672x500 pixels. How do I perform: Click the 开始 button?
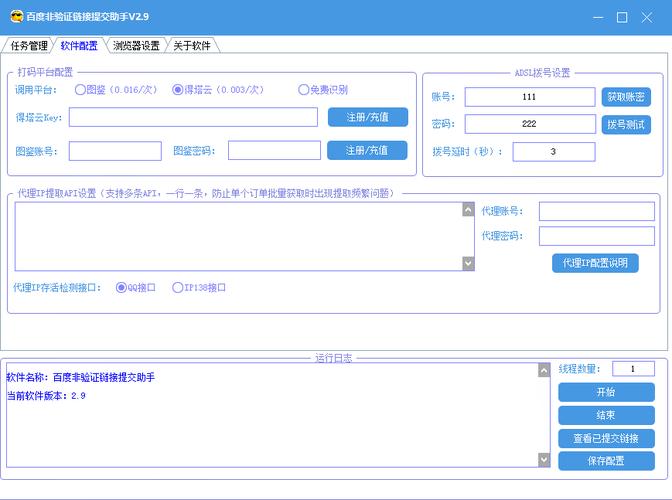(606, 392)
